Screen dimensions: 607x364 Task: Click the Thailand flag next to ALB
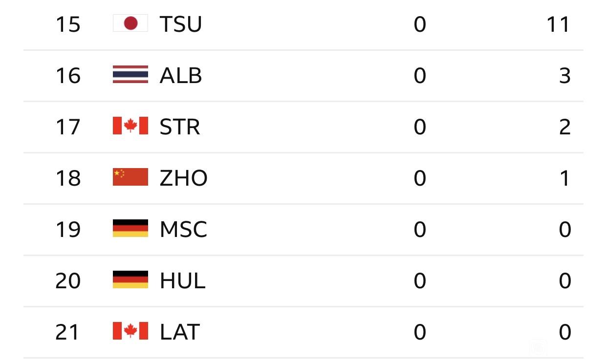[130, 75]
